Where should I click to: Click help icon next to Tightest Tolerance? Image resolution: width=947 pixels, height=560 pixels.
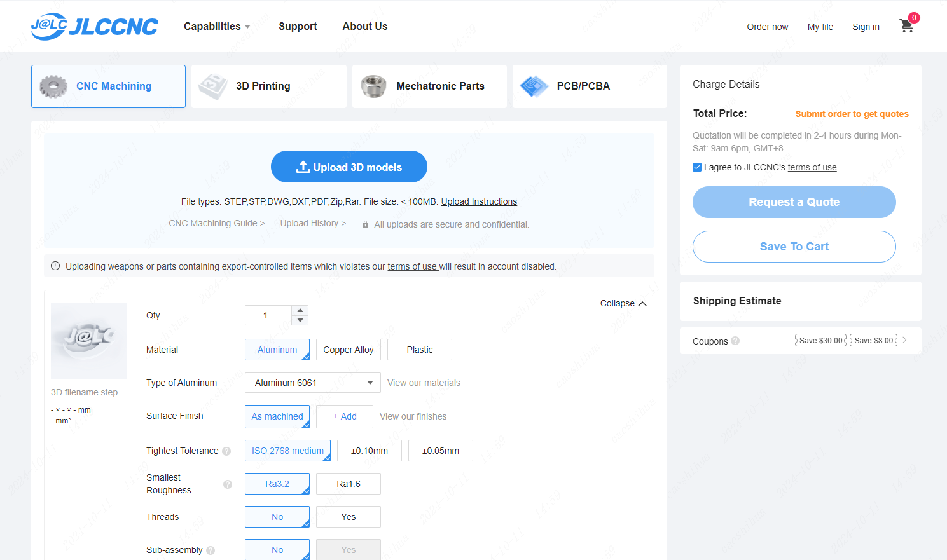[226, 451]
